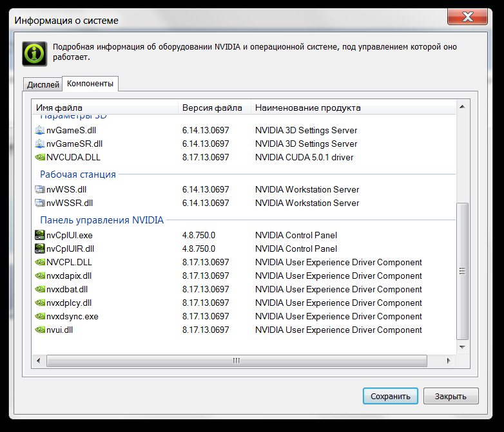The image size is (504, 432).
Task: Click NVIDIA 3D Settings Server of nvGameS.dll
Action: pos(306,131)
